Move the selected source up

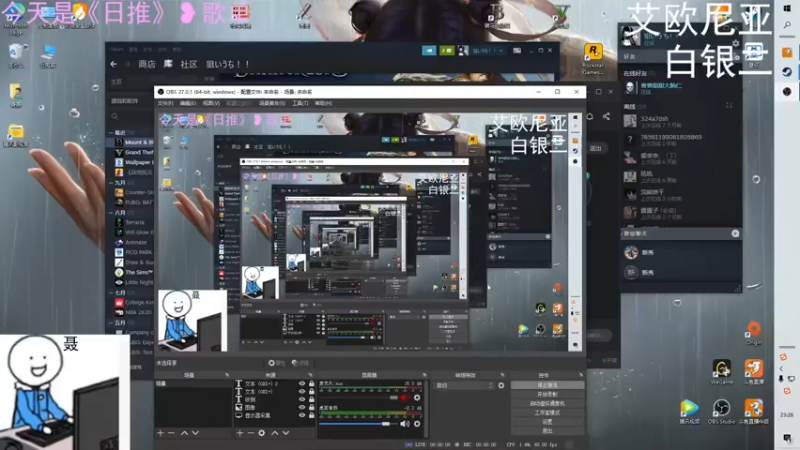(274, 433)
